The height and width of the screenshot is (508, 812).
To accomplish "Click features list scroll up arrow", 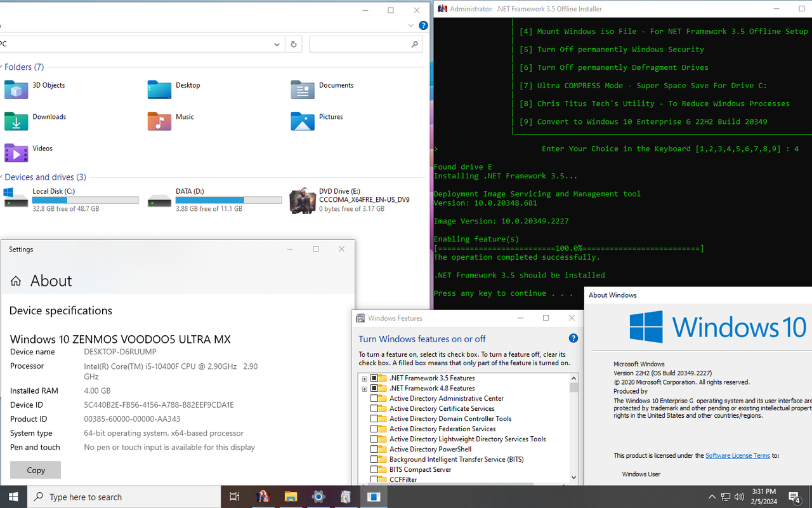I will point(573,378).
